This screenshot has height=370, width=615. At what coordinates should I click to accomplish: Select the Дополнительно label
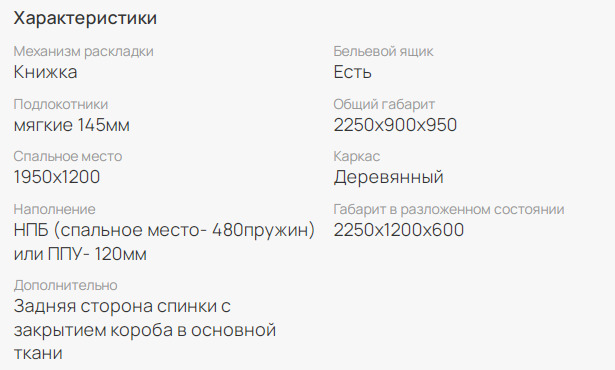[66, 285]
